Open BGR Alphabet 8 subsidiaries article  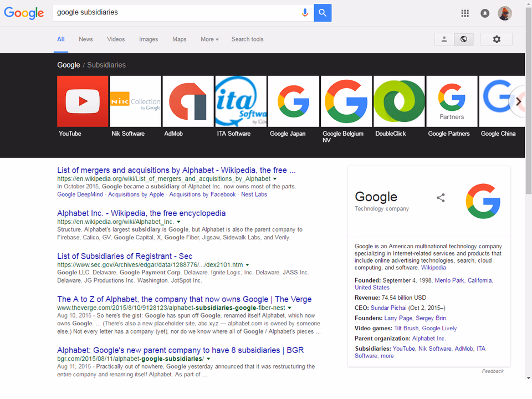(180, 350)
